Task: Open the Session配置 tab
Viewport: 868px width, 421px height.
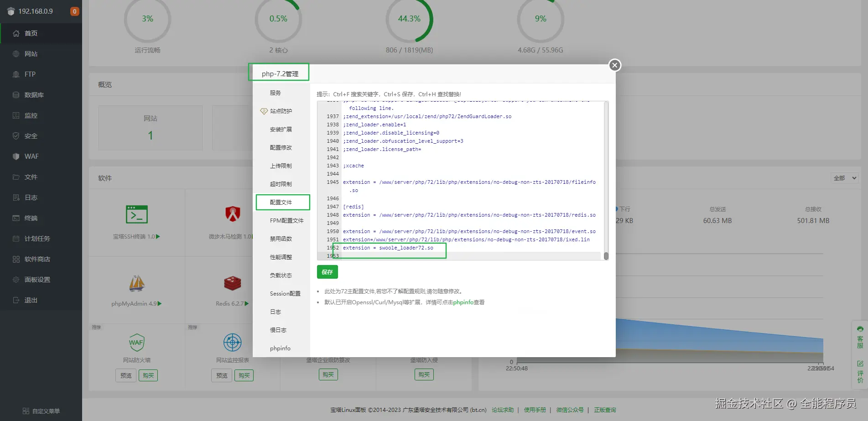Action: [281, 294]
